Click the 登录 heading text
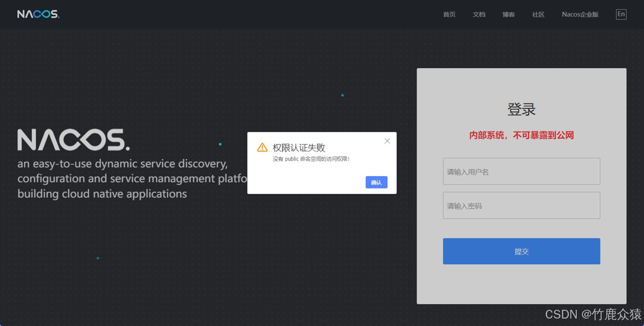 pyautogui.click(x=522, y=110)
